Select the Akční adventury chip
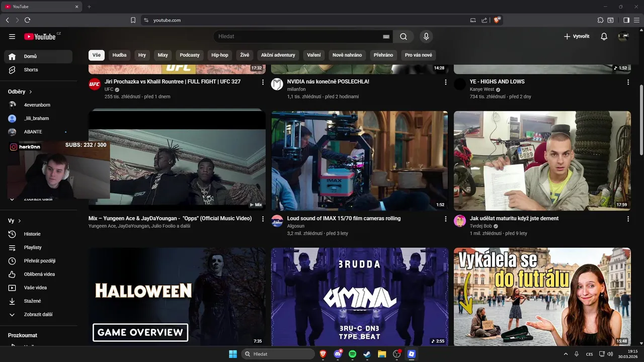The width and height of the screenshot is (644, 362). point(278,55)
